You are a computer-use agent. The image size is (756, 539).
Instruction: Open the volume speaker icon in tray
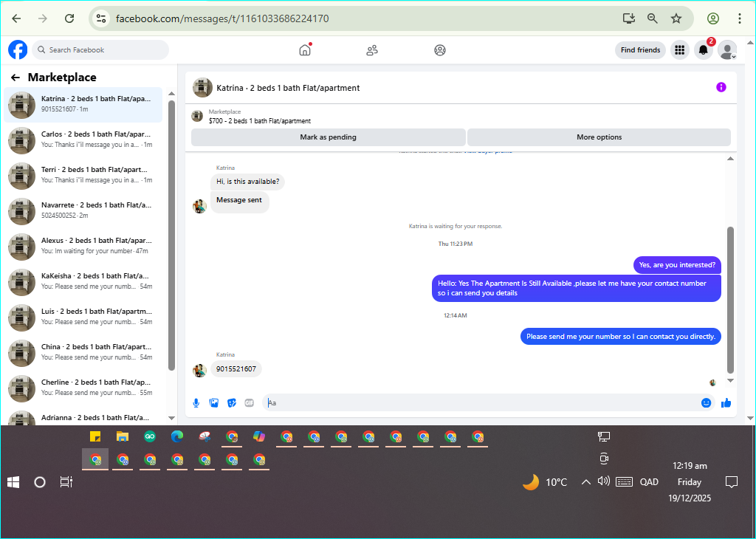pos(604,481)
